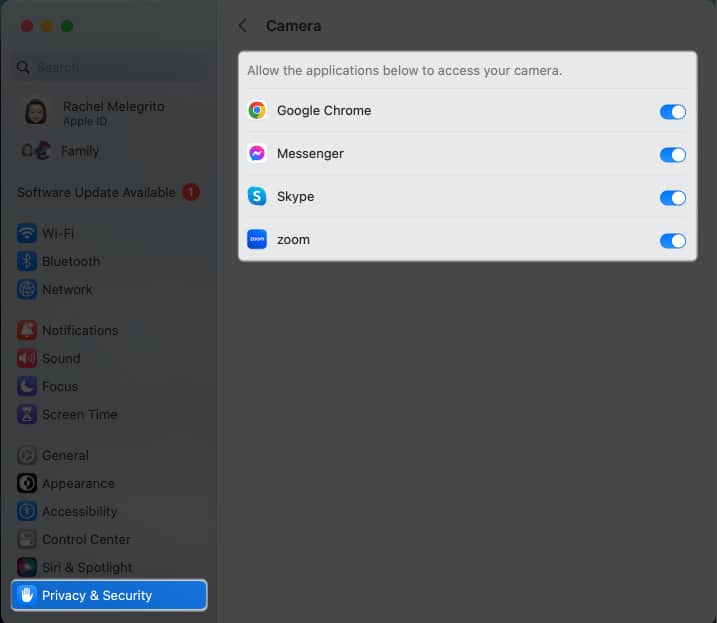
Task: Open Focus settings
Action: 109,387
